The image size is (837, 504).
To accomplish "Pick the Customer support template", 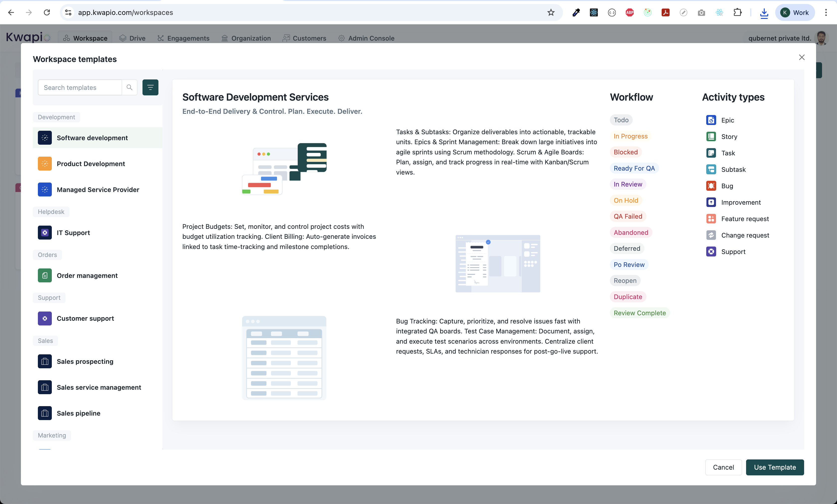I will point(85,318).
